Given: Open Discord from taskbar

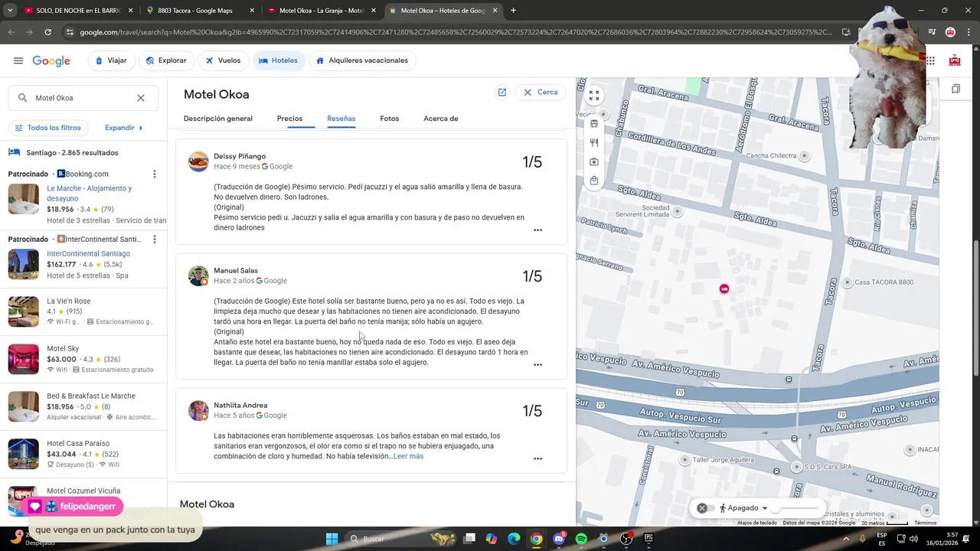Looking at the screenshot, I should [559, 539].
